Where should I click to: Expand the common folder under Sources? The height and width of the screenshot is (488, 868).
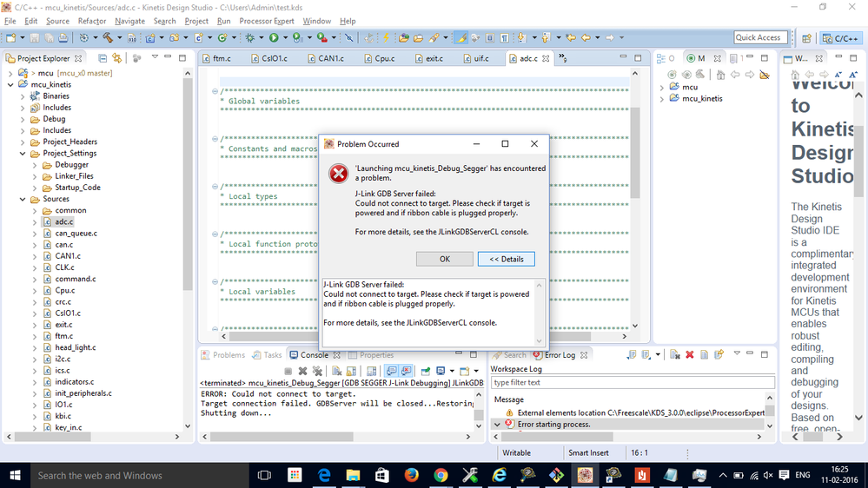(x=35, y=211)
